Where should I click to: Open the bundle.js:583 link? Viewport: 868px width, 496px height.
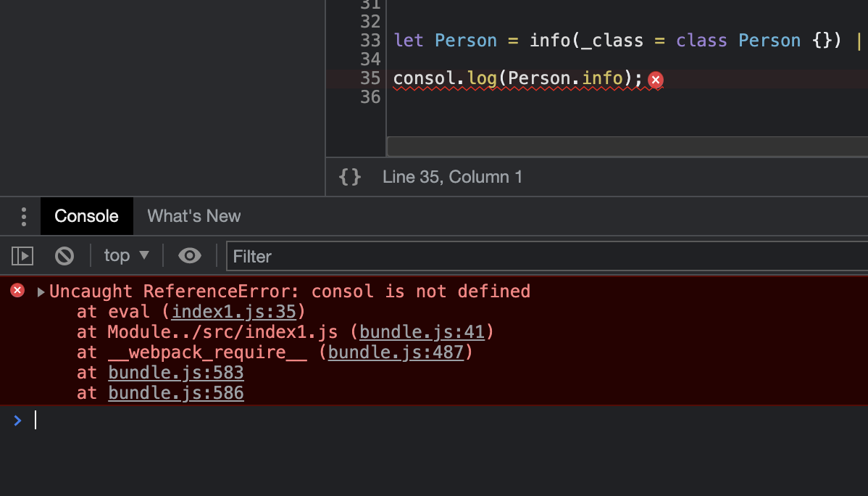176,373
